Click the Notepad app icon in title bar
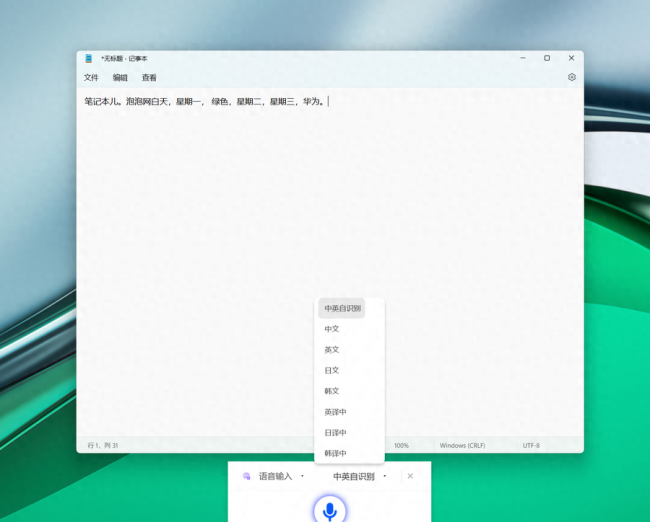This screenshot has width=650, height=522. tap(88, 58)
